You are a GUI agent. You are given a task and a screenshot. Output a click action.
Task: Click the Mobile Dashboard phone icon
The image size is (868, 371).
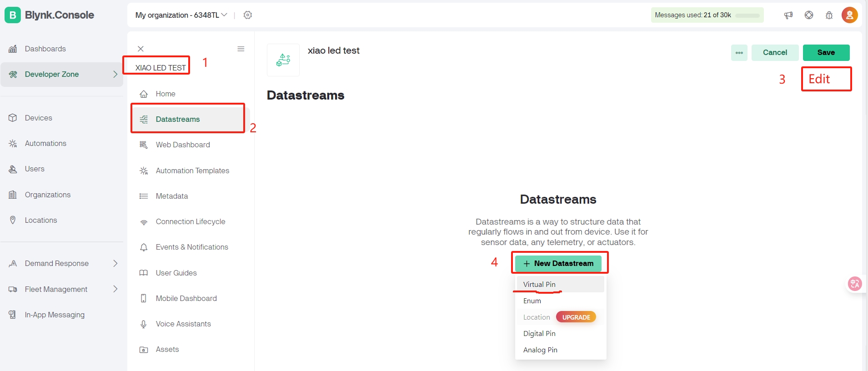(144, 298)
